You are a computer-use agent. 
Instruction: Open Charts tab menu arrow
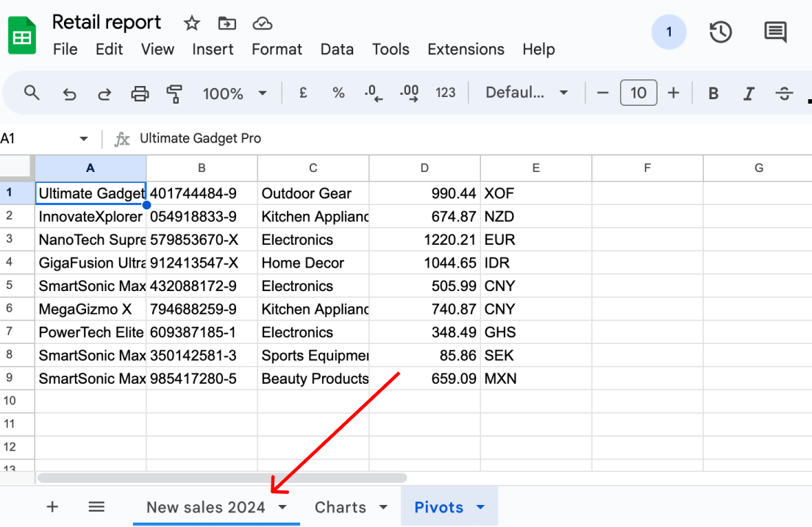[x=383, y=507]
